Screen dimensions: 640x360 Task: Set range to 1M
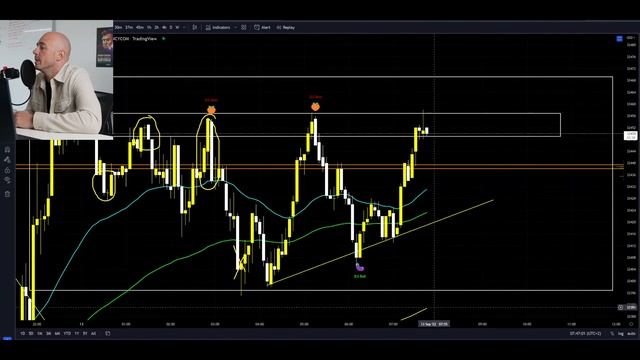[x=40, y=333]
